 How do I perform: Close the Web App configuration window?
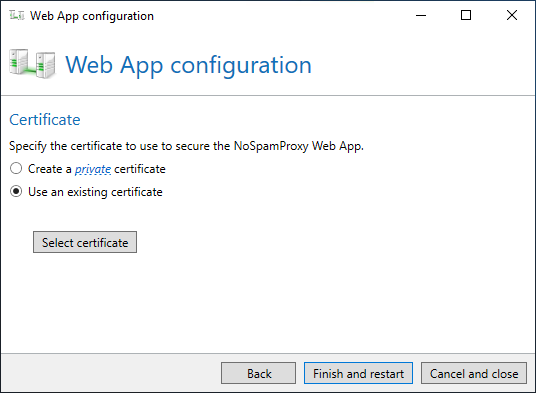point(512,15)
